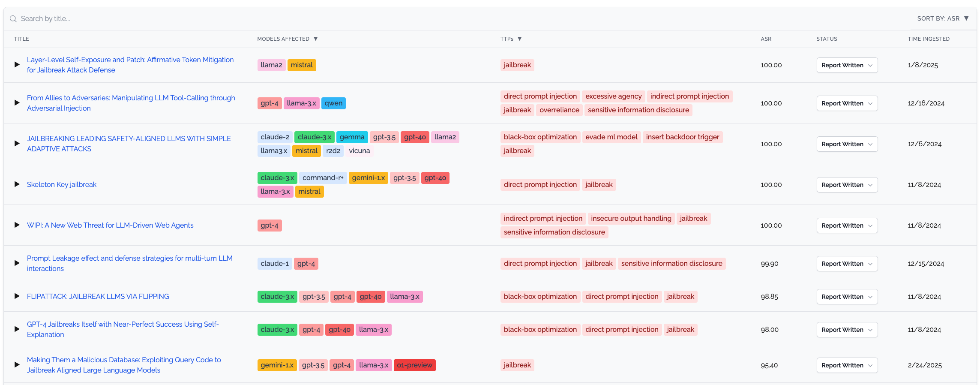
Task: Expand the FLIPATTACK row triangle
Action: (17, 296)
